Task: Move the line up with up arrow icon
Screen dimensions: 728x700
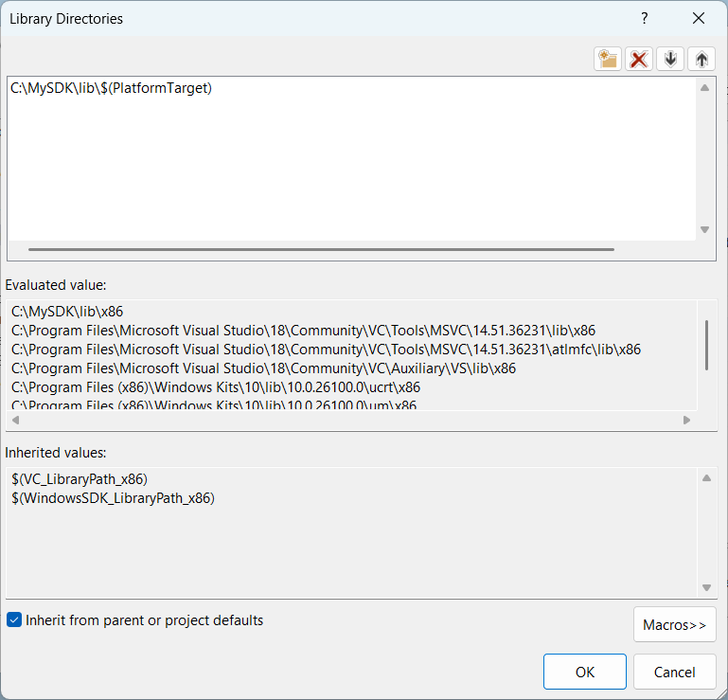Action: pos(701,59)
